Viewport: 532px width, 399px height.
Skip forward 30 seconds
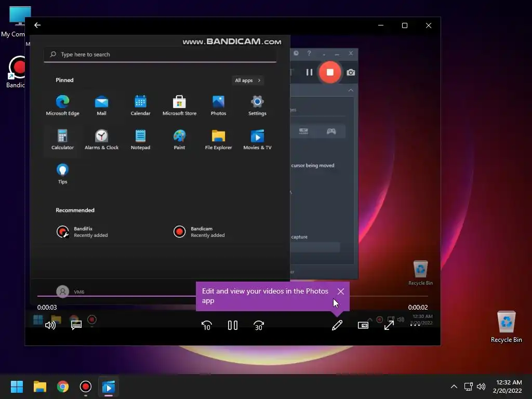tap(259, 325)
